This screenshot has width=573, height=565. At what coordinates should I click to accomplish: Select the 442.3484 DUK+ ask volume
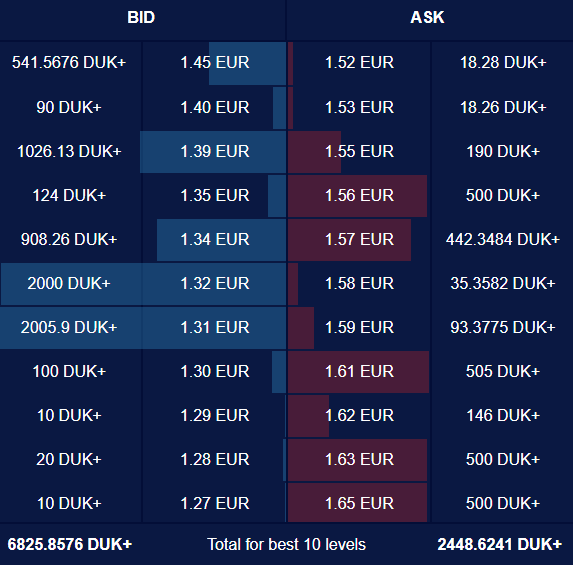click(502, 239)
